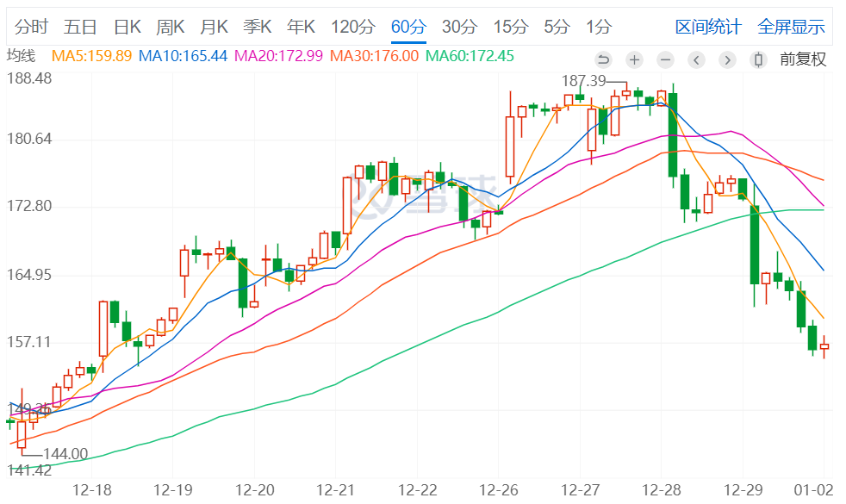Zoom out the chart with minus icon
Screen dimensions: 846x504
(x=665, y=60)
